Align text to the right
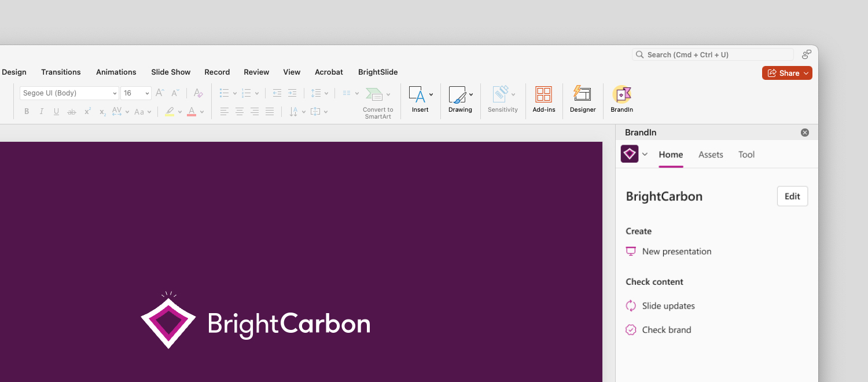 coord(255,112)
